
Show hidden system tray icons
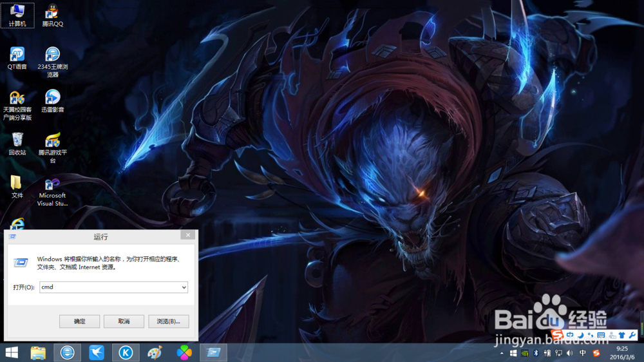pyautogui.click(x=502, y=353)
